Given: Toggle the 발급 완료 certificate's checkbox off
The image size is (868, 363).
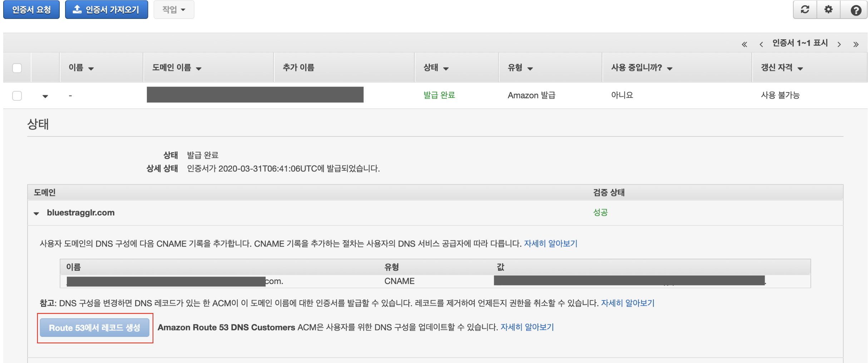Looking at the screenshot, I should tap(16, 96).
